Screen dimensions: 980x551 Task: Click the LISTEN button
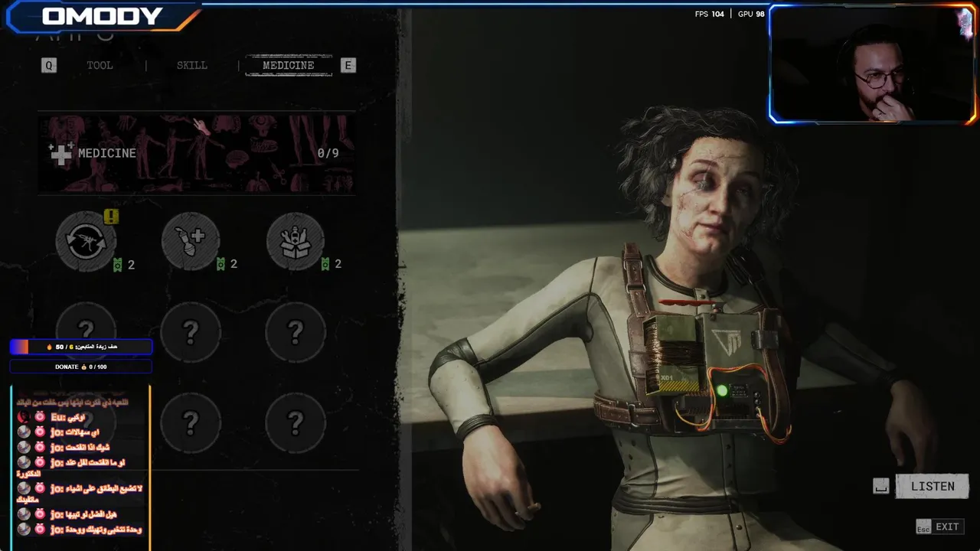click(933, 486)
